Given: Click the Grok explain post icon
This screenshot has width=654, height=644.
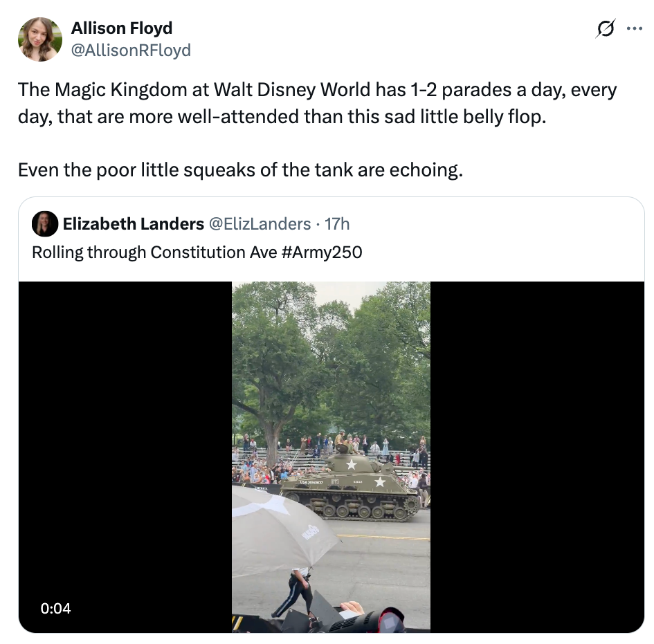Looking at the screenshot, I should pos(606,29).
